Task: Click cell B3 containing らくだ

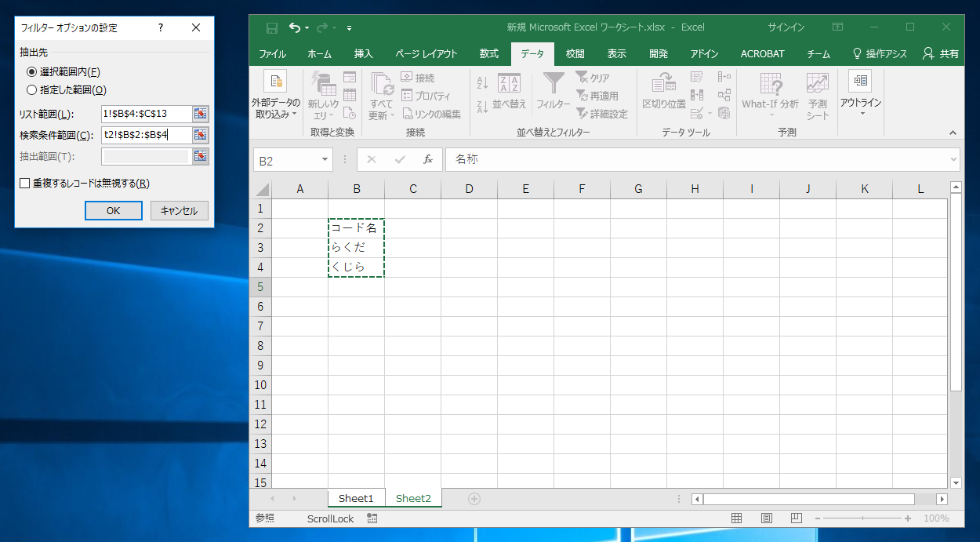Action: pyautogui.click(x=356, y=248)
